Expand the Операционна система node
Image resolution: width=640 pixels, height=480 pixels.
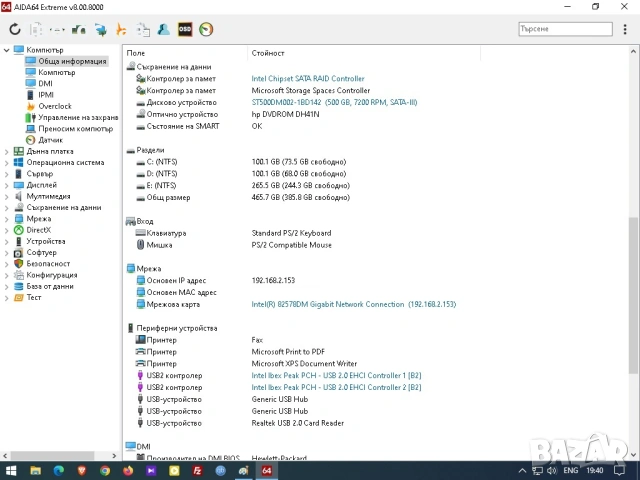point(6,162)
